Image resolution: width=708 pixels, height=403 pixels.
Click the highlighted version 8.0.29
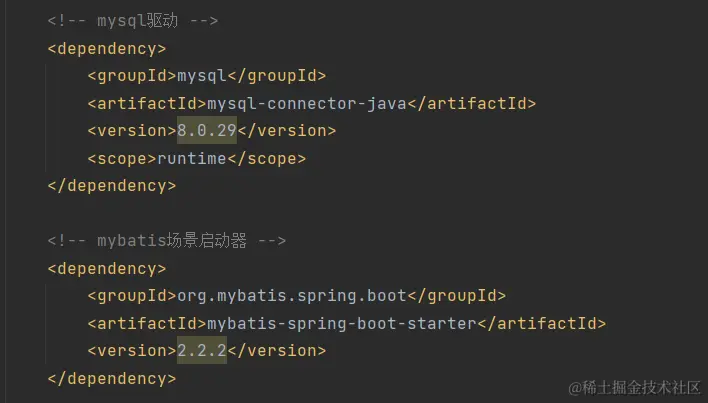[x=207, y=130]
